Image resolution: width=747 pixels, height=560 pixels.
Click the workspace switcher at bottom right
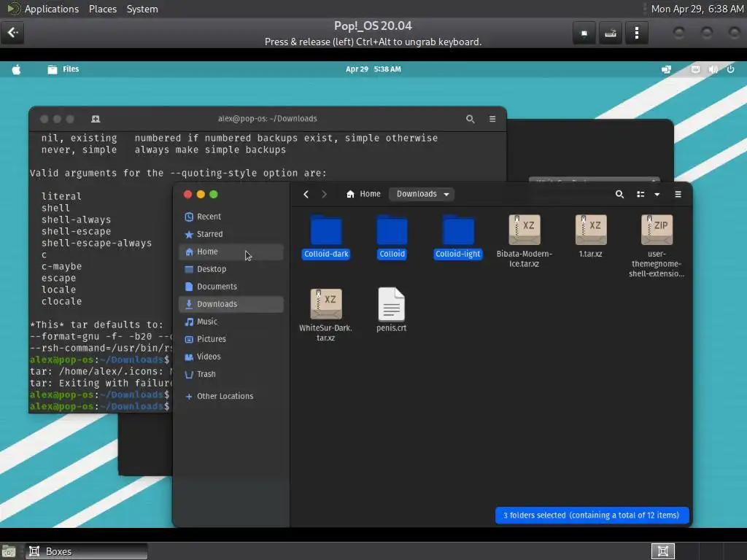(662, 551)
